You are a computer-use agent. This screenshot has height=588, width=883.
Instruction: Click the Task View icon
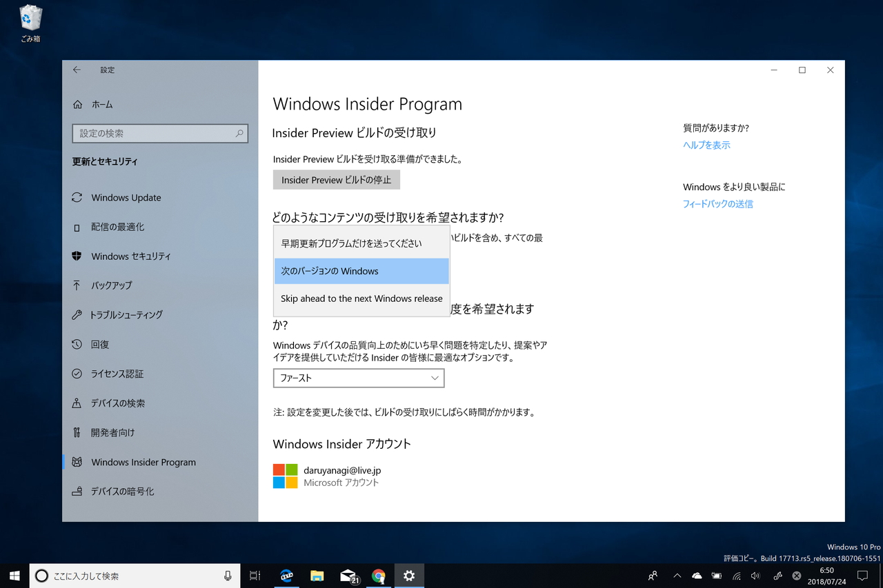coord(255,576)
